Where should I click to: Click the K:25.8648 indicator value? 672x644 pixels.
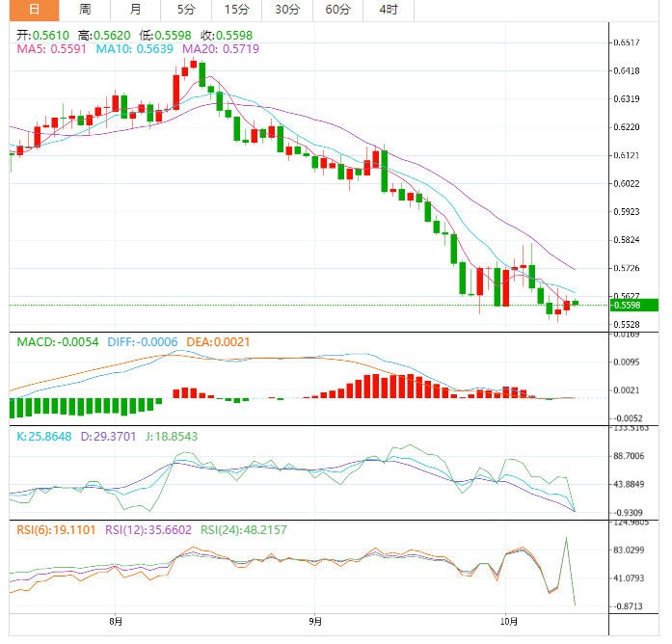click(44, 437)
